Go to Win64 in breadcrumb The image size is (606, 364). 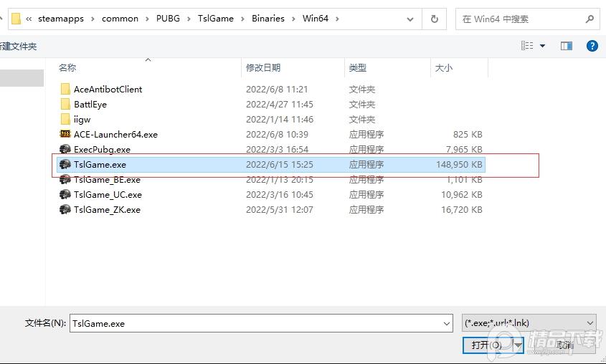point(316,19)
